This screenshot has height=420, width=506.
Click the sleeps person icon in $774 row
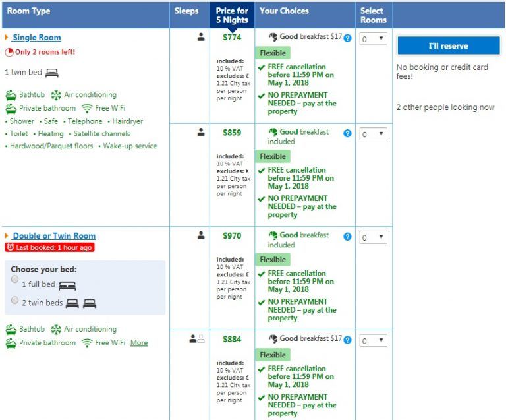tap(201, 37)
